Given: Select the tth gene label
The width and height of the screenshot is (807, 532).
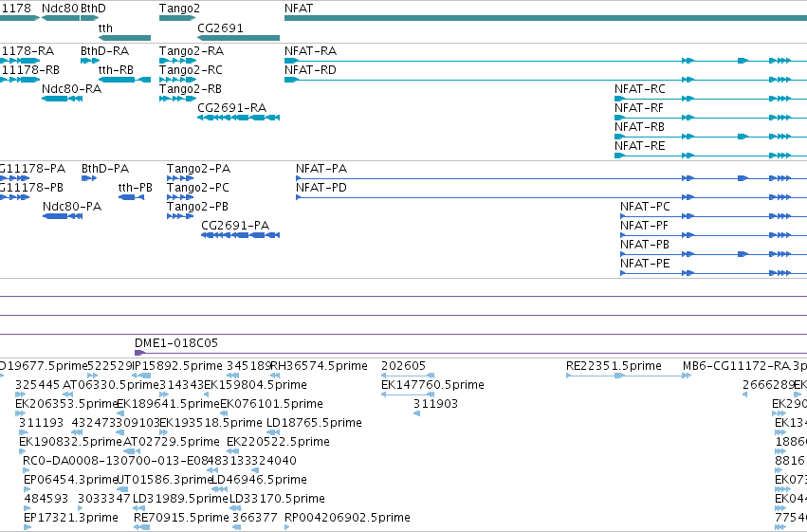Looking at the screenshot, I should click(x=105, y=28).
